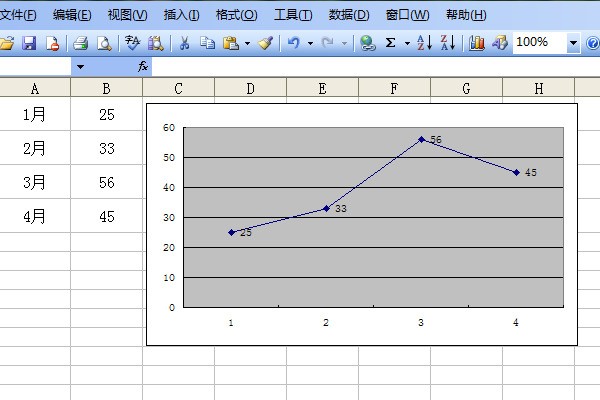Select the cell containing 4月
The image size is (600, 400).
click(x=34, y=216)
